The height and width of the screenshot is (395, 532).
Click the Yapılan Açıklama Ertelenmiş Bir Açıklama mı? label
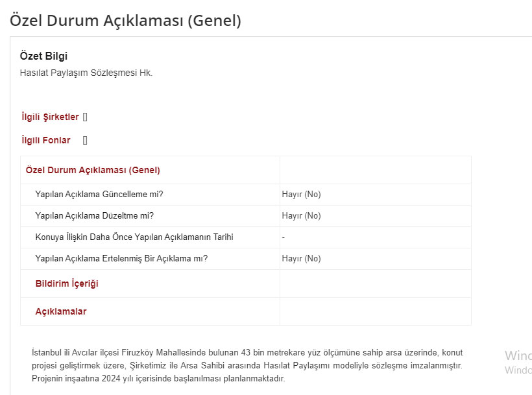coord(121,258)
